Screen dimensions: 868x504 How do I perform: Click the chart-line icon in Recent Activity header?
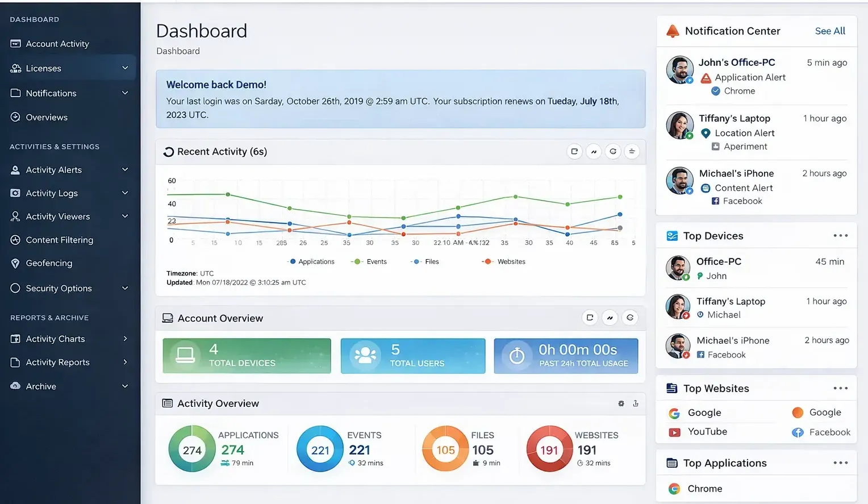(x=594, y=152)
